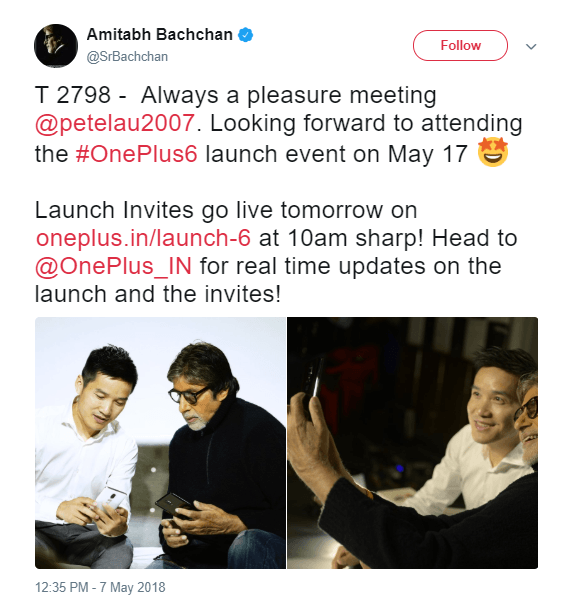Viewport: 573px width, 605px height.
Task: Open the tweet options chevron menu
Action: point(531,47)
